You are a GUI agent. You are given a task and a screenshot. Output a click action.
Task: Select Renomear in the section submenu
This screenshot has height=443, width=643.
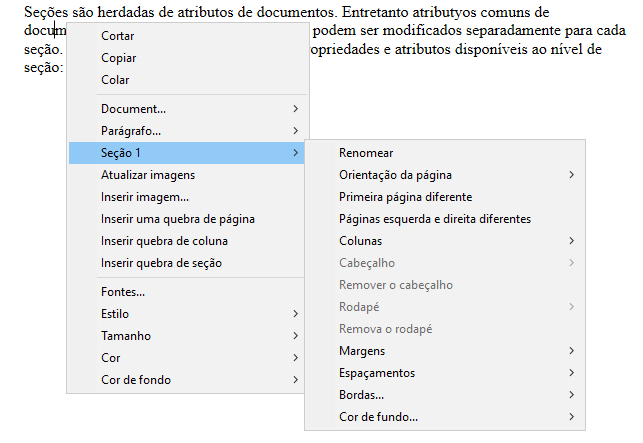[366, 153]
